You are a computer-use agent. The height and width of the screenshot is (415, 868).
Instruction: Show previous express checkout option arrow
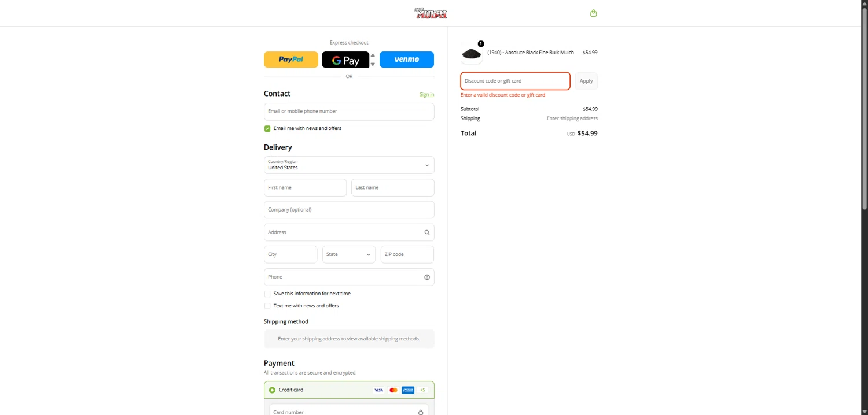pyautogui.click(x=373, y=55)
